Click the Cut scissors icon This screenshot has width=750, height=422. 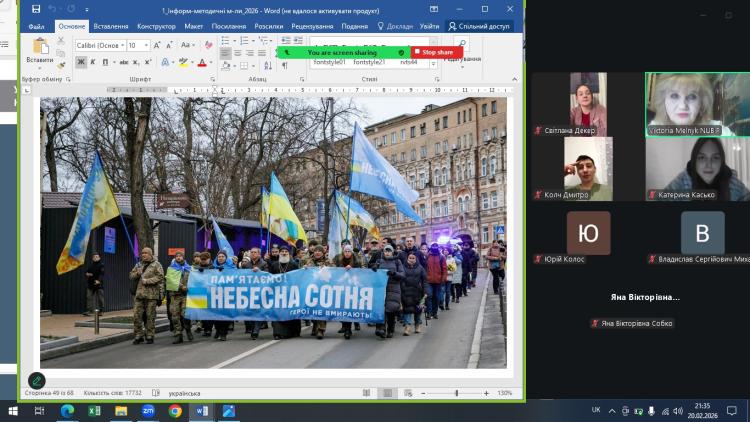click(x=61, y=41)
